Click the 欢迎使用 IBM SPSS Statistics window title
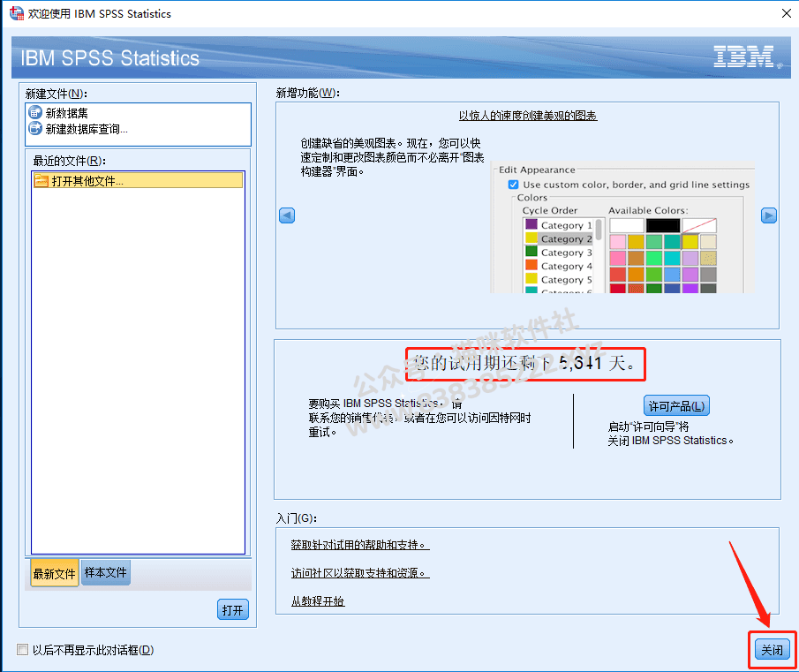 point(100,14)
